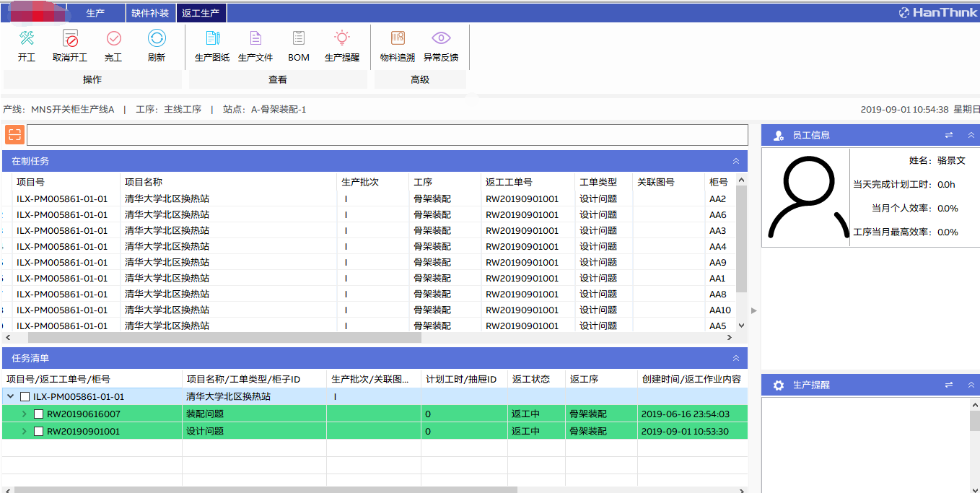Collapse the ILX-PM005861-01-01 tree node

[11, 397]
